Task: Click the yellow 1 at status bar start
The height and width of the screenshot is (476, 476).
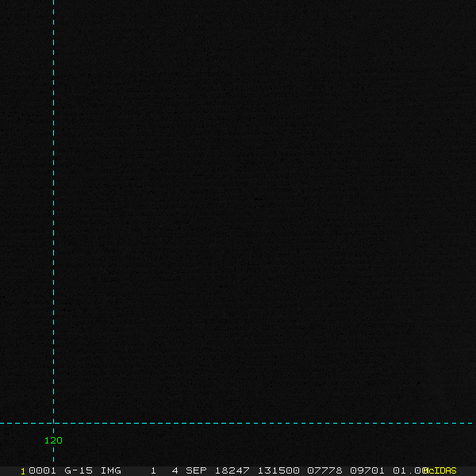Action: click(23, 470)
